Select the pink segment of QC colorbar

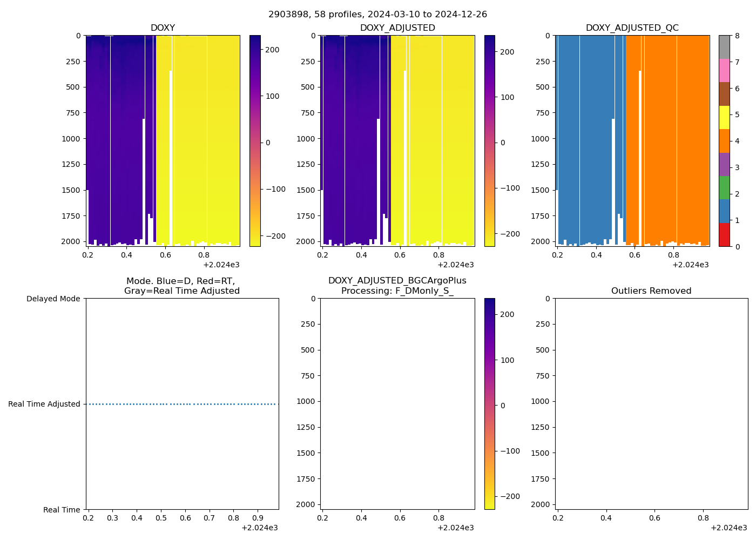point(724,70)
